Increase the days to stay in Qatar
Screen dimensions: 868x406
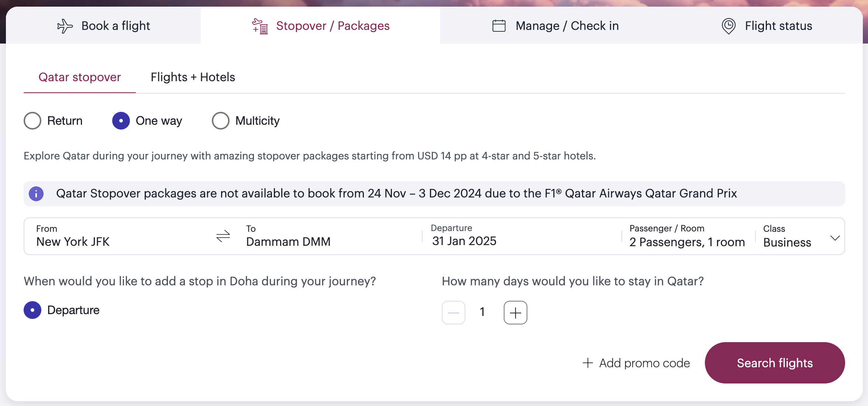click(515, 313)
